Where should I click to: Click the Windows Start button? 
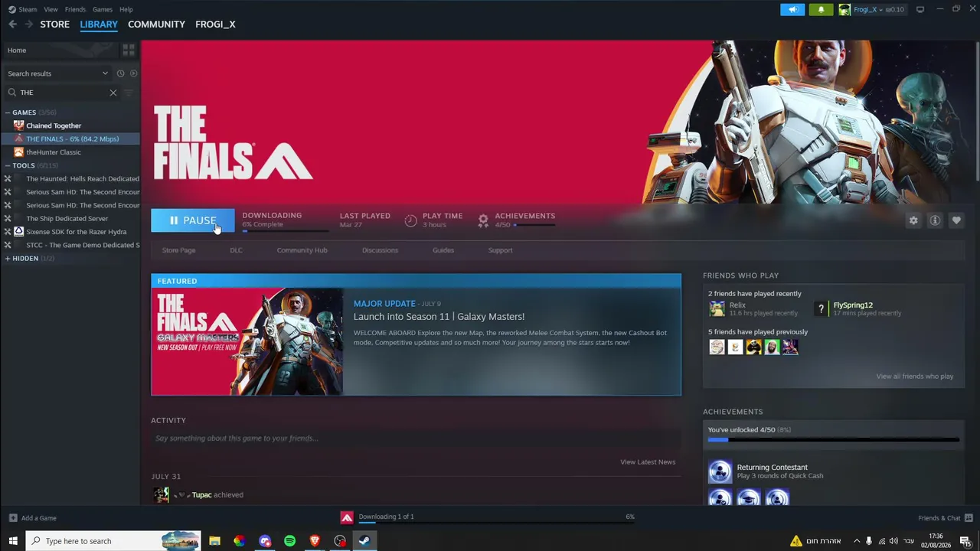pyautogui.click(x=12, y=541)
